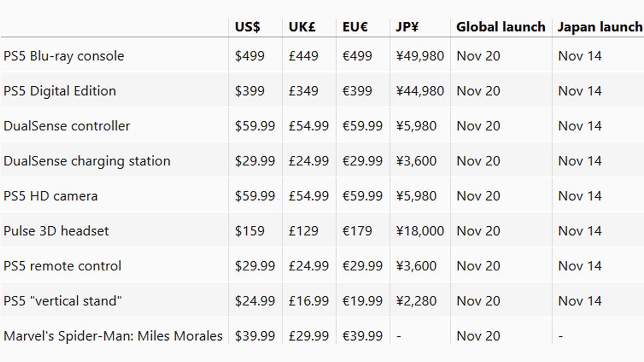Click the PS5 "vertical stand" label
The height and width of the screenshot is (362, 644).
click(63, 301)
